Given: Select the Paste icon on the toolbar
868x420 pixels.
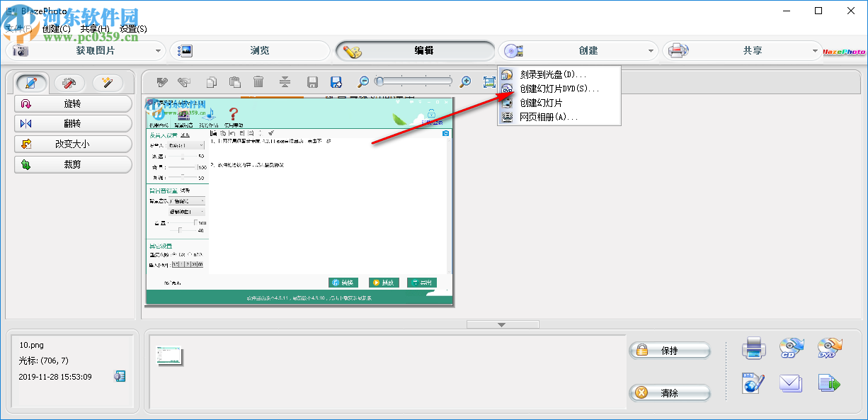Looking at the screenshot, I should (234, 81).
